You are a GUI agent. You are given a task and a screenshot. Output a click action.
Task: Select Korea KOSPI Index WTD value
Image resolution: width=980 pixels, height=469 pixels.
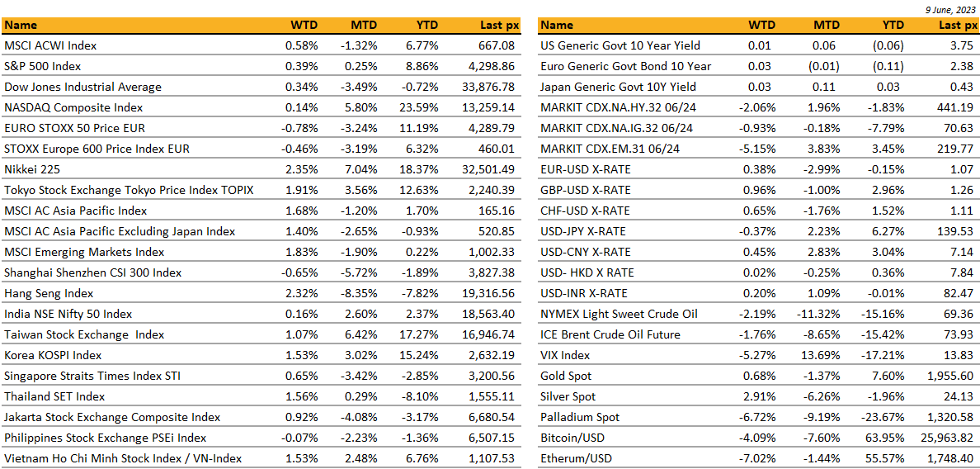click(x=299, y=355)
